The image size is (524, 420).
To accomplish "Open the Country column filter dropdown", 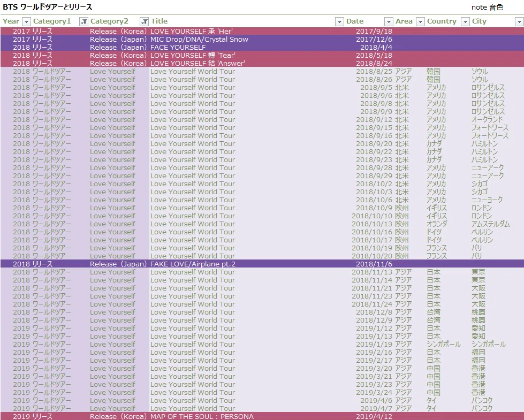I will click(465, 22).
